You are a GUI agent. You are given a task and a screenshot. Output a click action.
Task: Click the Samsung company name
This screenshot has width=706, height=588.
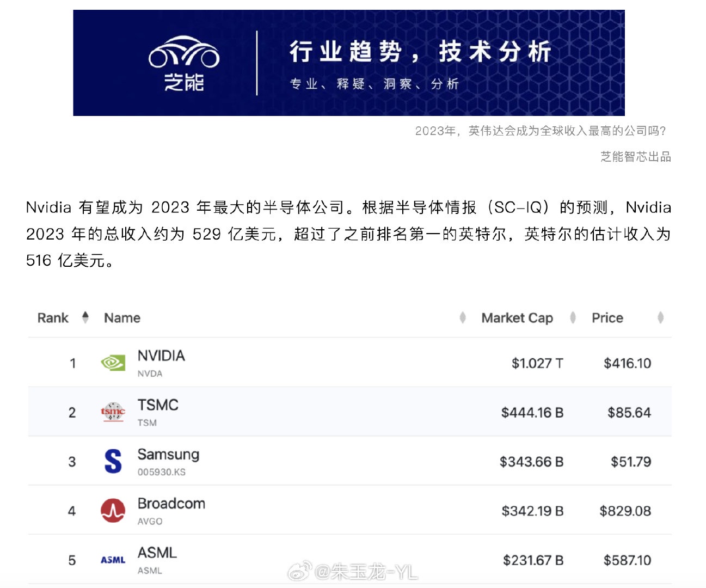[x=168, y=455]
